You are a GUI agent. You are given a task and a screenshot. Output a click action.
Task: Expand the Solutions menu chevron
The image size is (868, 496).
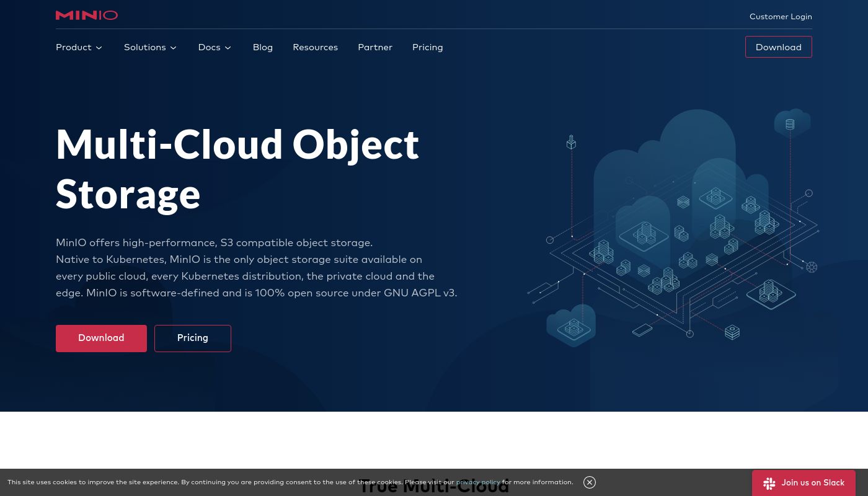(x=174, y=48)
